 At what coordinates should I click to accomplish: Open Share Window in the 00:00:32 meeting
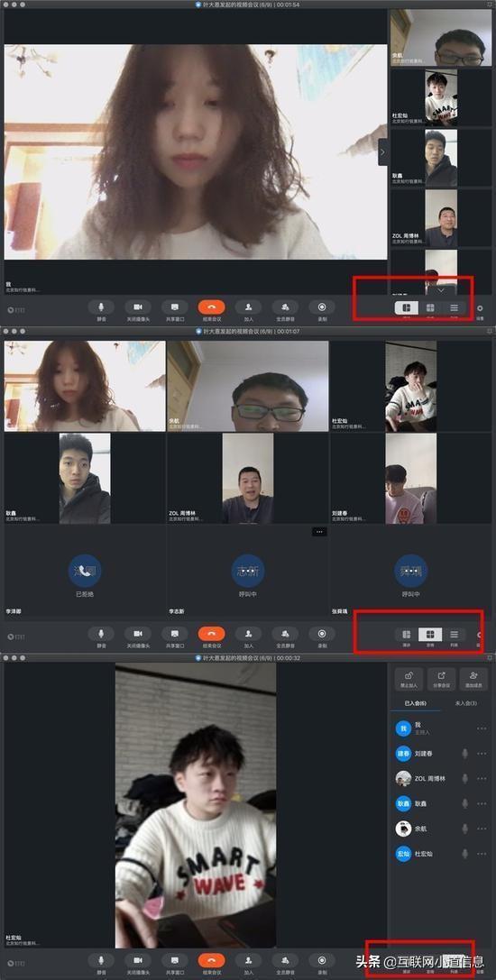coord(175,961)
